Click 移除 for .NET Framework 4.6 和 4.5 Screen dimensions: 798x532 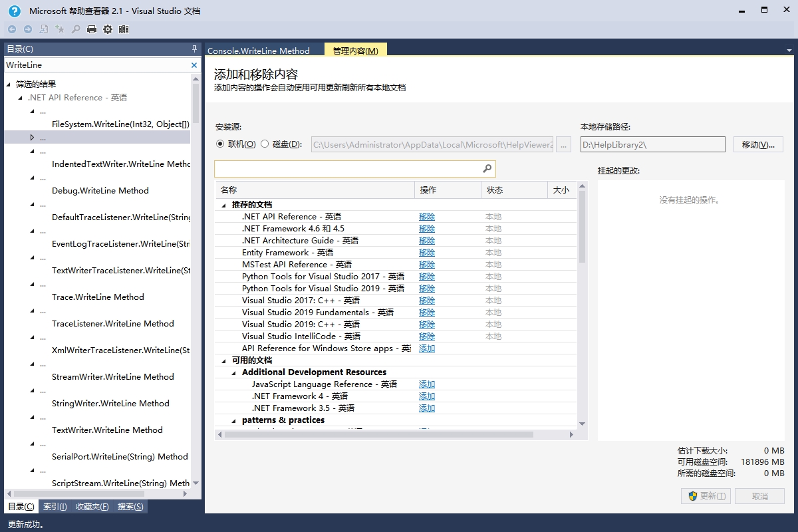tap(427, 229)
